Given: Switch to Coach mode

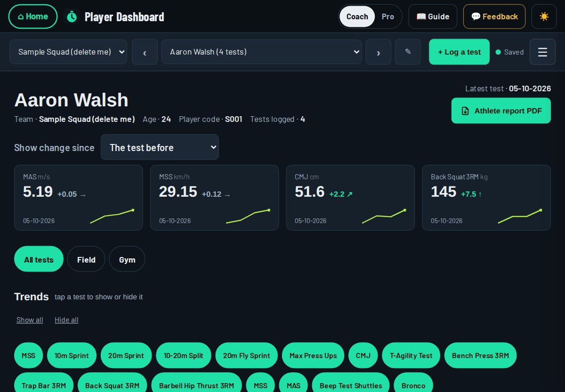Looking at the screenshot, I should (x=357, y=16).
